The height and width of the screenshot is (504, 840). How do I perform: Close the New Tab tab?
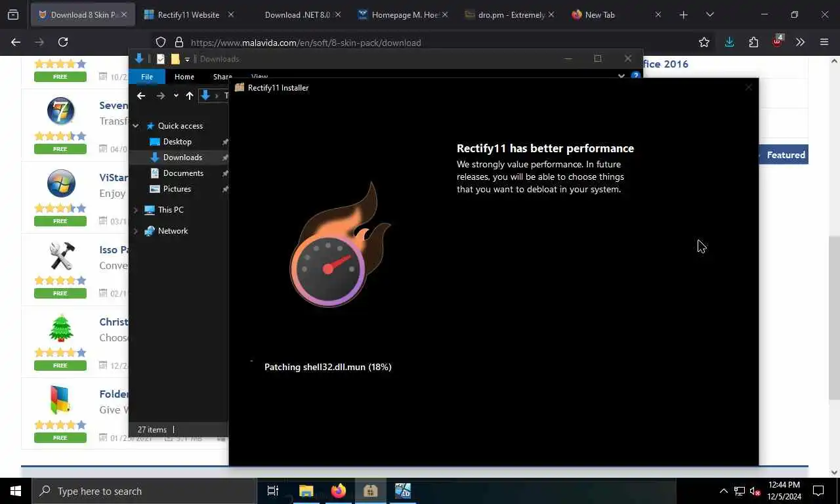tap(658, 14)
